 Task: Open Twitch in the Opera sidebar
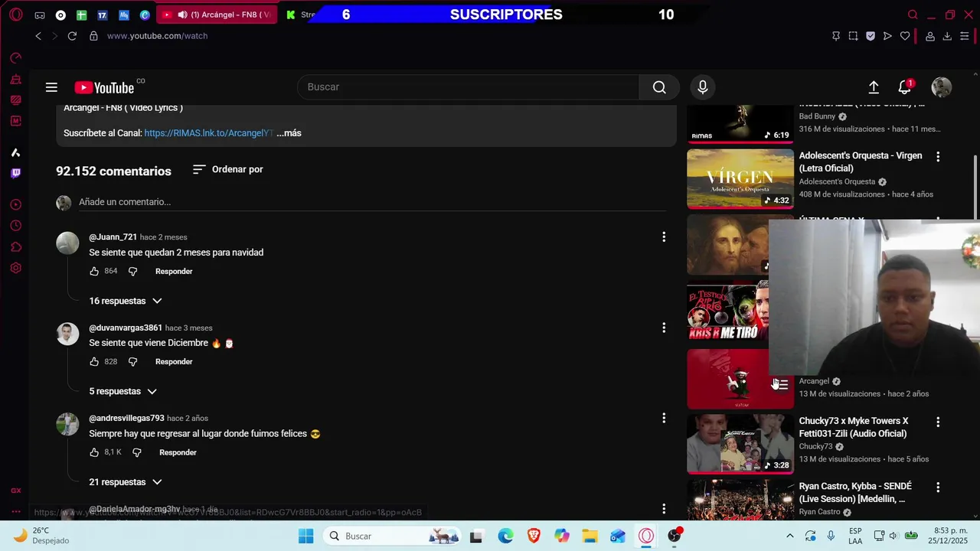(x=16, y=173)
